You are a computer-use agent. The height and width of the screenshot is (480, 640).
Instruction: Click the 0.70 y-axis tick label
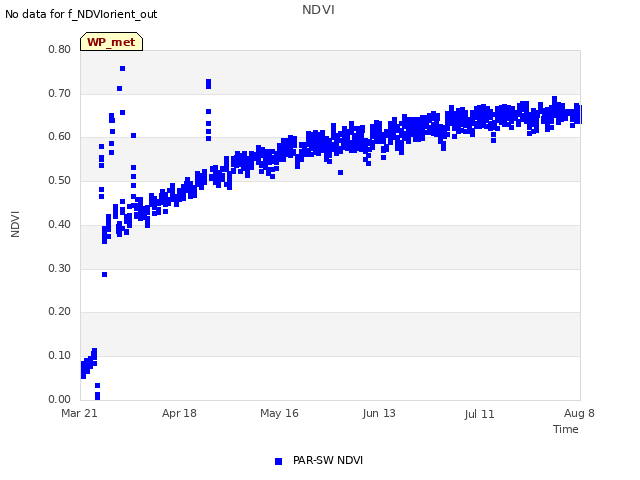[60, 93]
